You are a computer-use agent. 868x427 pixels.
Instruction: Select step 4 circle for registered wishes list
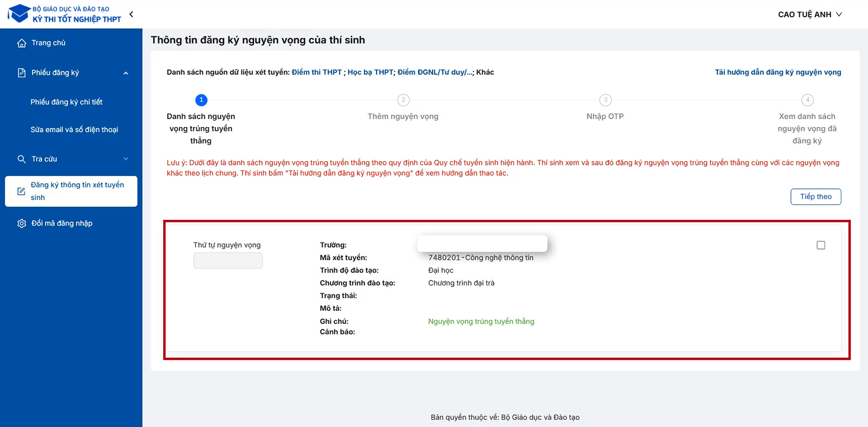click(x=807, y=100)
